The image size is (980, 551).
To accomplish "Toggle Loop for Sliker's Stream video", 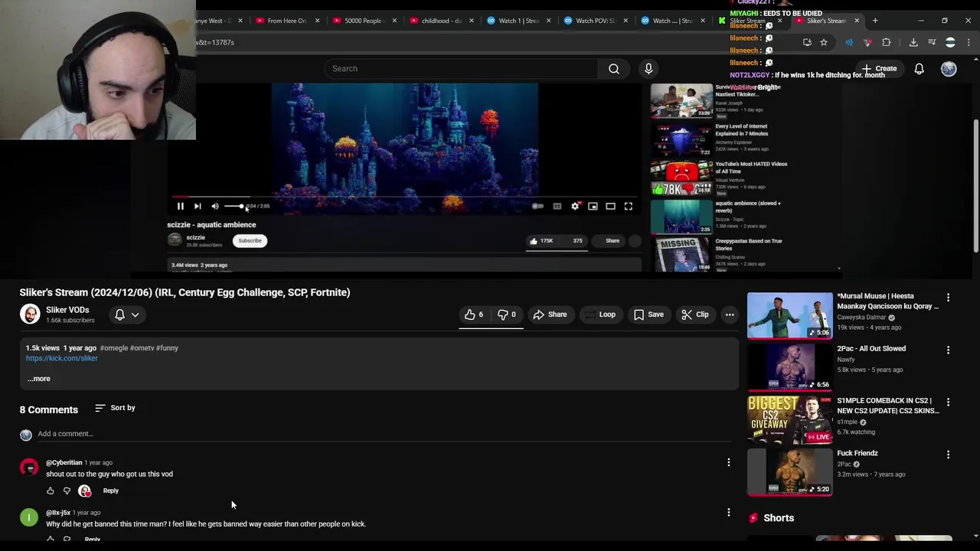I will (x=599, y=315).
